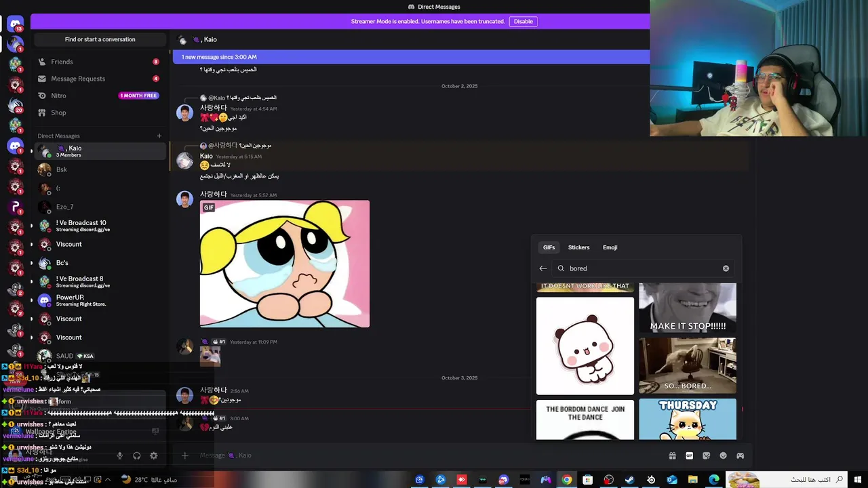Viewport: 868px width, 488px height.
Task: Open small image attachment sent at 11:09 PM
Action: 210,357
